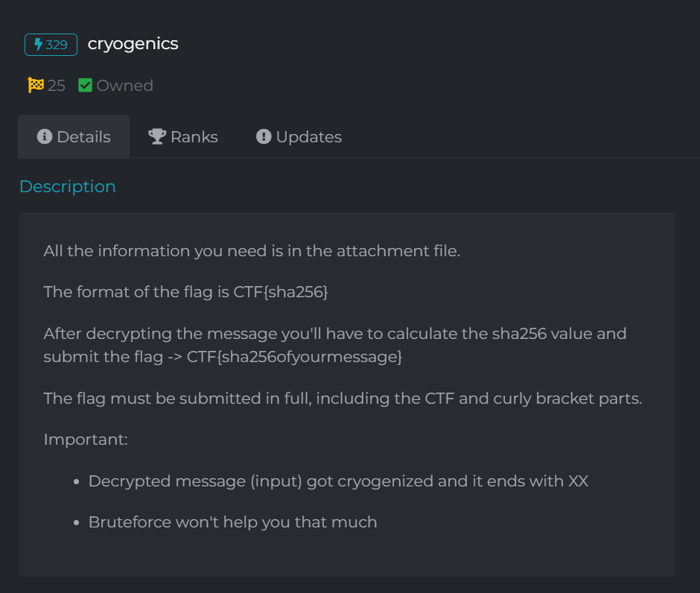Viewport: 700px width, 593px height.
Task: Click the cryogenics challenge title
Action: click(133, 44)
